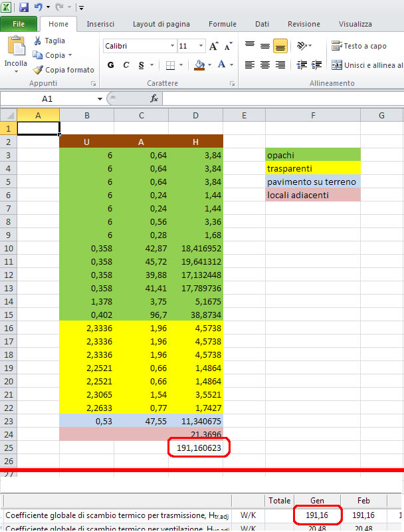Screen dimensions: 404x532
Task: Switch to the Formule tab
Action: (223, 24)
